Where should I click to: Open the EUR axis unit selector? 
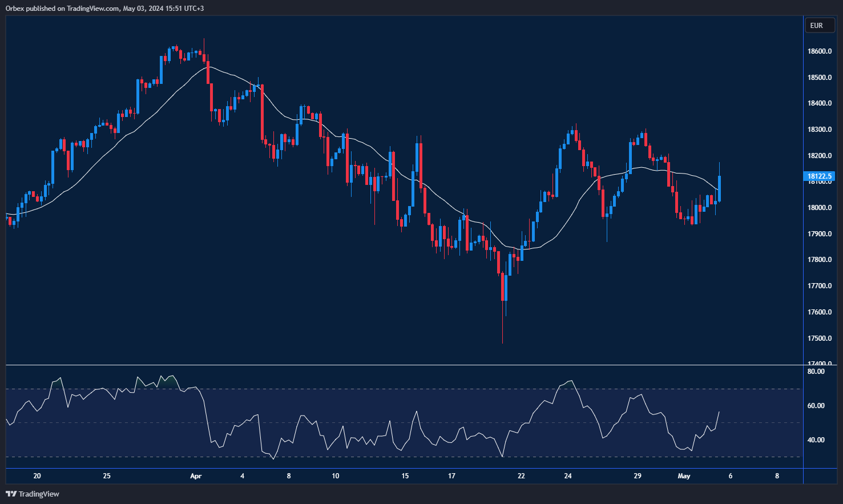click(x=819, y=25)
